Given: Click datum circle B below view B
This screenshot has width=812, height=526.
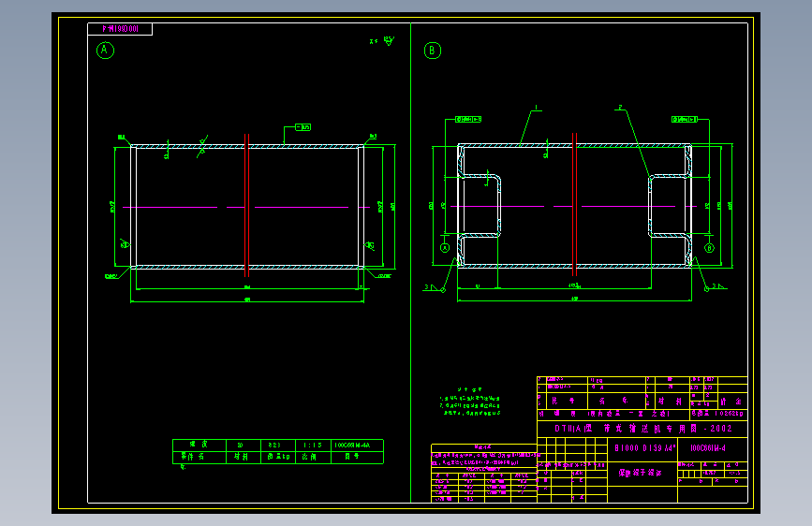Looking at the screenshot, I should coord(710,248).
